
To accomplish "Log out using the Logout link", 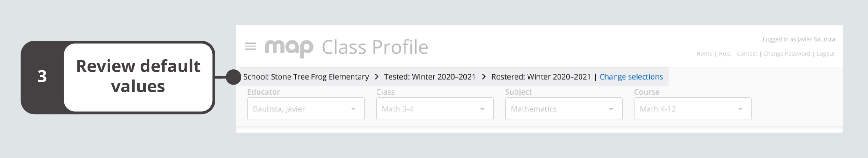I will coord(826,54).
